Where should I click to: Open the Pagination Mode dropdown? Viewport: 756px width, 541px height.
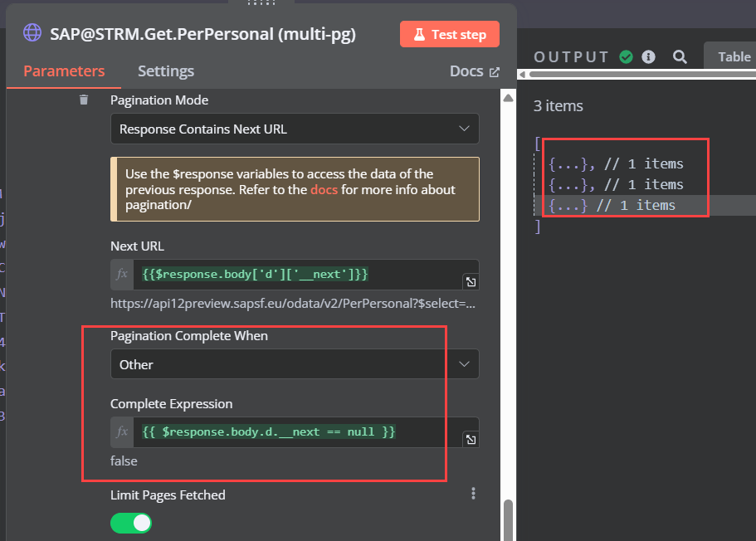click(295, 129)
